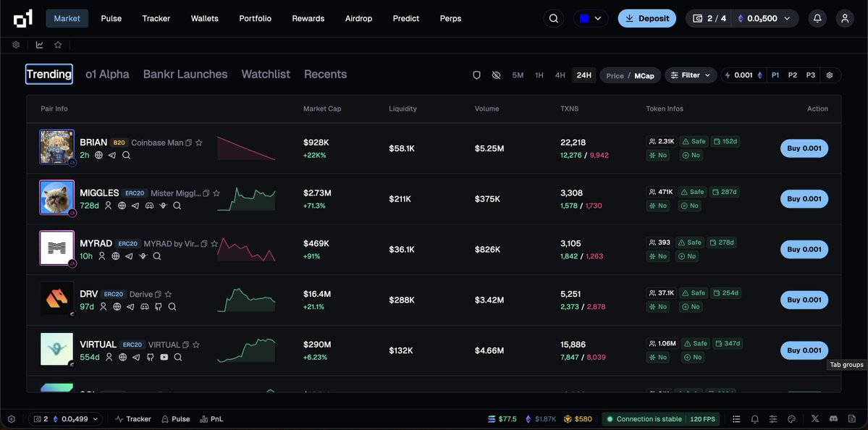This screenshot has height=430, width=868.
Task: Click the sliders icon in status bar
Action: pyautogui.click(x=773, y=419)
